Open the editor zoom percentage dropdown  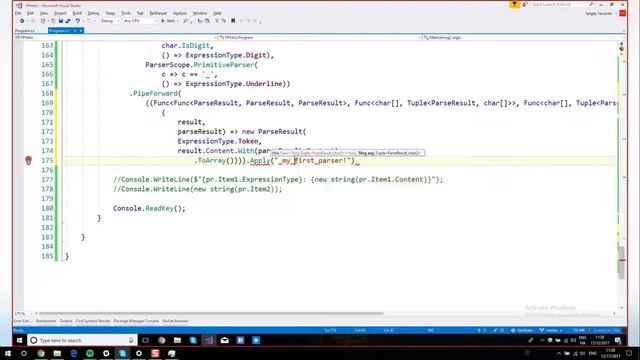tap(24, 313)
